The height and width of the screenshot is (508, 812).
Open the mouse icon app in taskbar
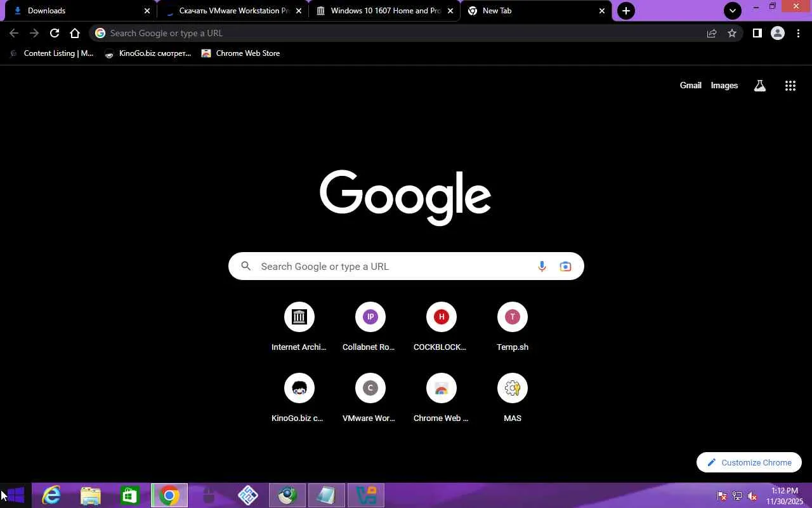coord(209,495)
